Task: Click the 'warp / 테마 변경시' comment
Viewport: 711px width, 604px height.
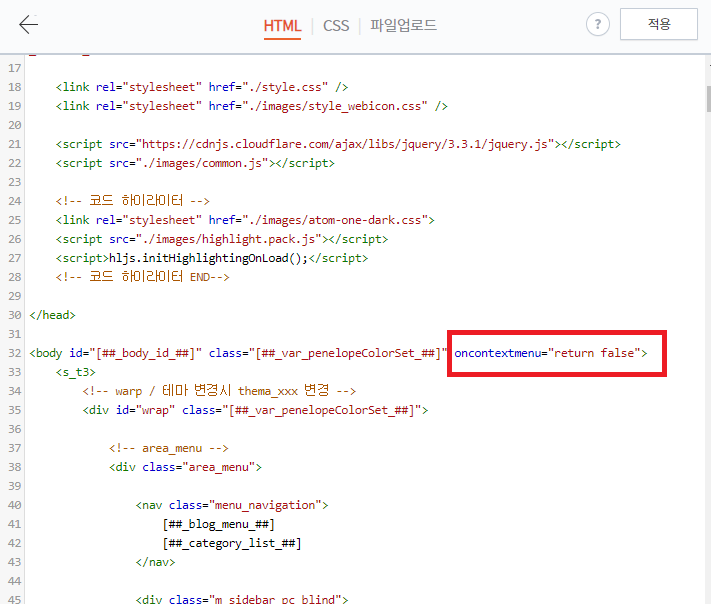Action: 219,391
